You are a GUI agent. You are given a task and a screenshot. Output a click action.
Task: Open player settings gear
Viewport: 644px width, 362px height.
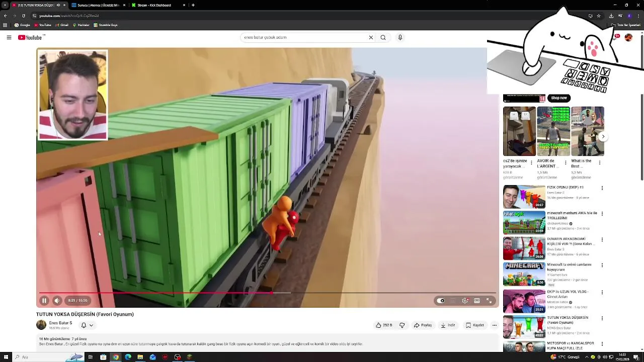[465, 301]
